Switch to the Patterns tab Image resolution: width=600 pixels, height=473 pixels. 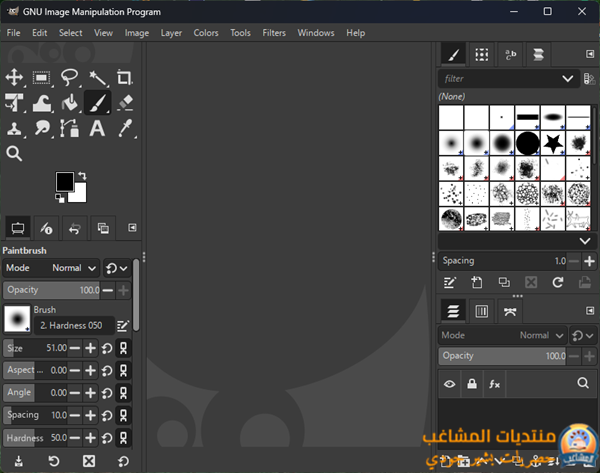coord(481,54)
